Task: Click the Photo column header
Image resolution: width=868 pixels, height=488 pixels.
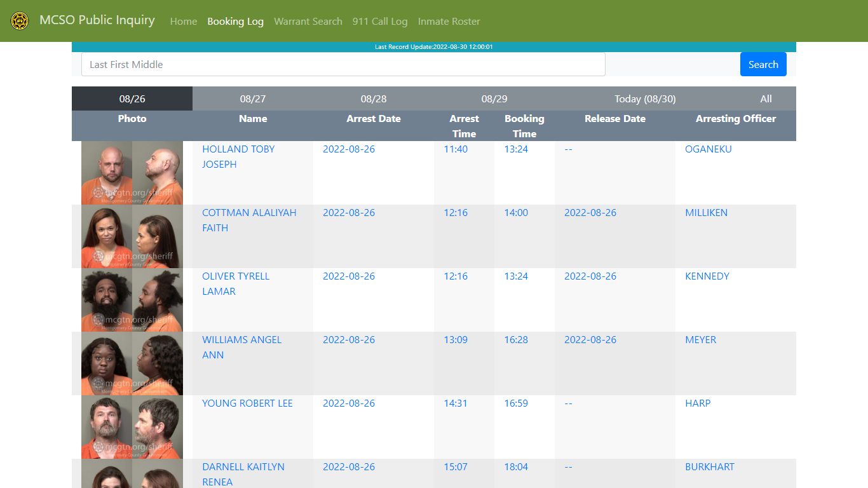Action: [132, 118]
